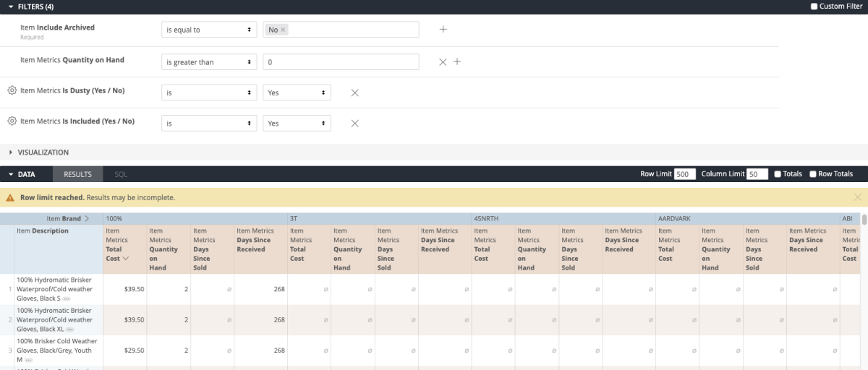The width and height of the screenshot is (868, 370).
Task: Add a condition to Quantity on Hand filter
Action: tap(457, 62)
